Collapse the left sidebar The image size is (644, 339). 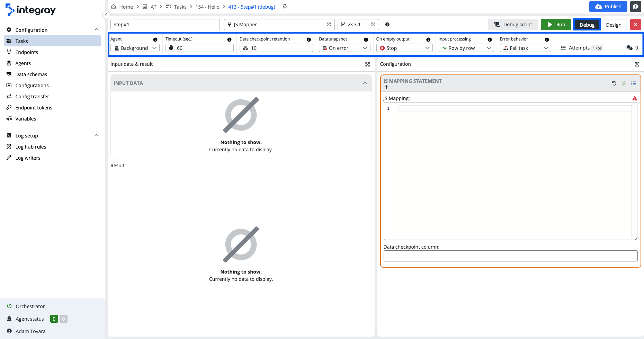click(106, 15)
